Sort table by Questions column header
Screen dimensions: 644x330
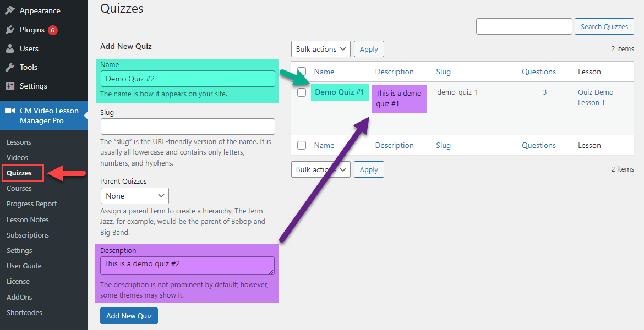[x=538, y=71]
